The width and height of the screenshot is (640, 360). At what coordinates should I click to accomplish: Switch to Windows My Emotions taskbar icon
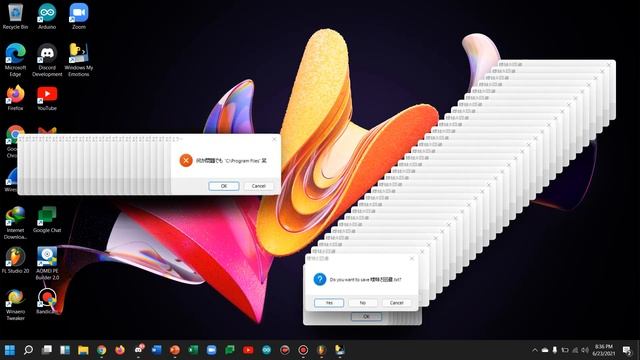coord(340,350)
